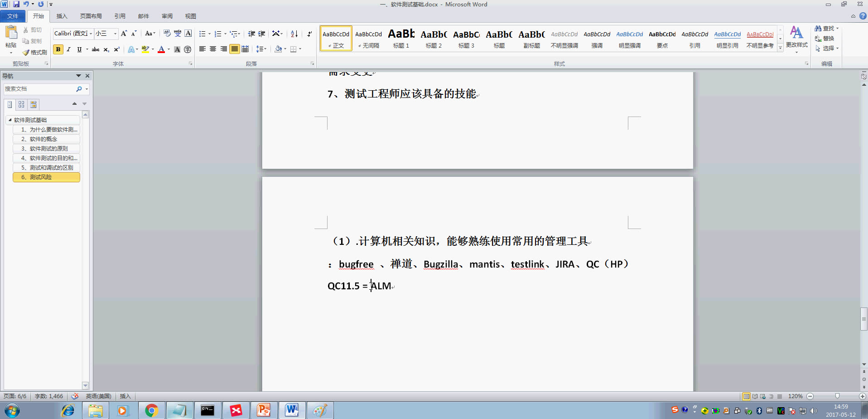The image size is (868, 419).
Task: Click the Increase Indent icon
Action: (x=262, y=34)
